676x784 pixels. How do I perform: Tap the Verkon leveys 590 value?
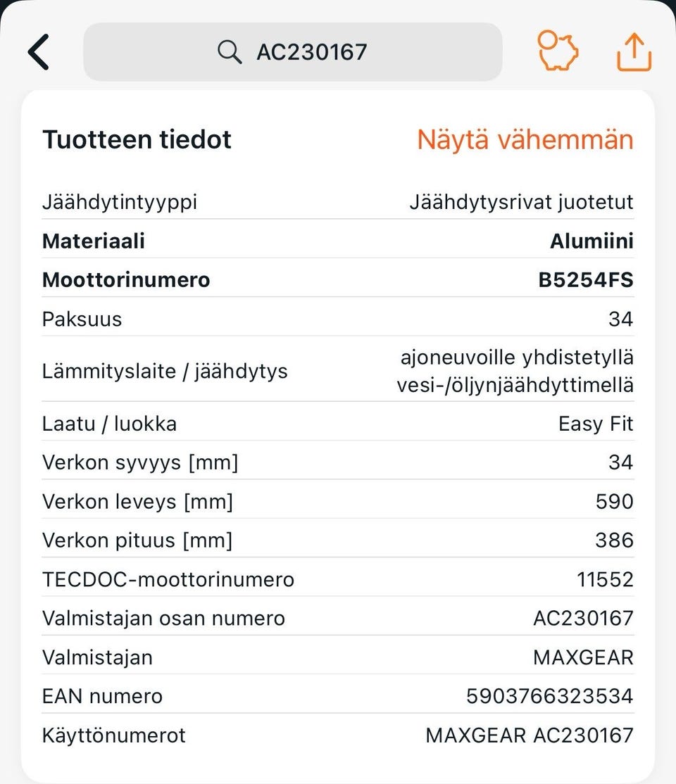click(x=615, y=501)
